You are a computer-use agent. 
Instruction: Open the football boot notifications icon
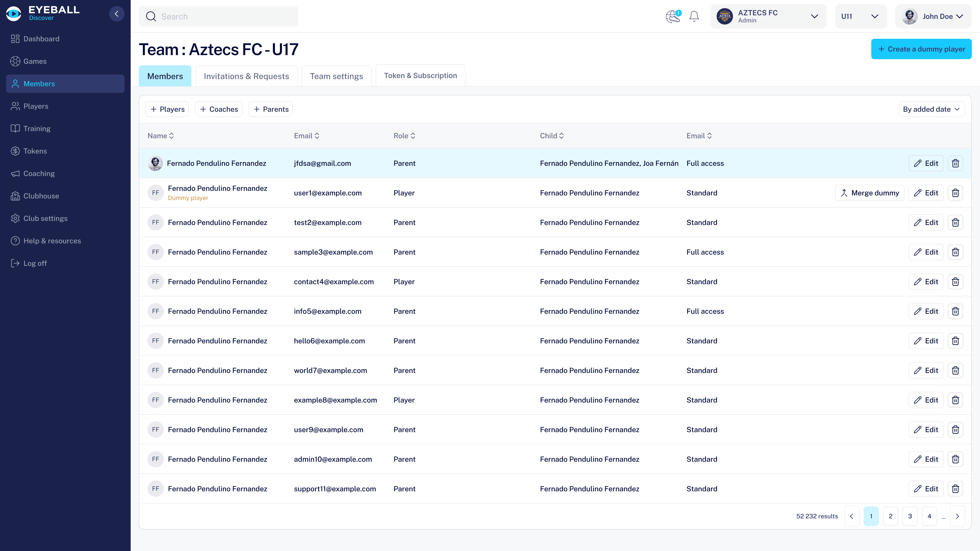pyautogui.click(x=673, y=16)
